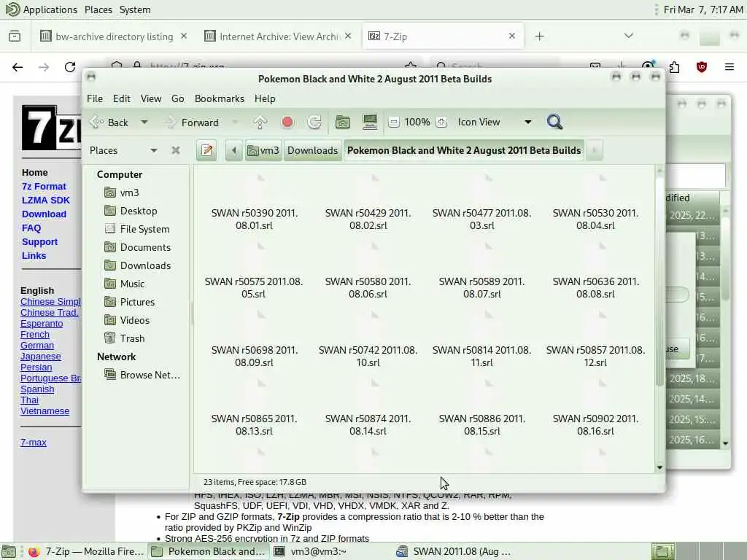Open the list all tabs chevron

click(629, 36)
